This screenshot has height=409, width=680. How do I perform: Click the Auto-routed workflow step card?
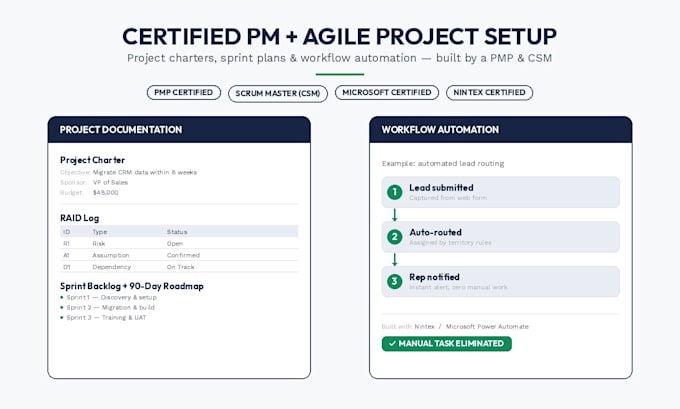coord(501,237)
